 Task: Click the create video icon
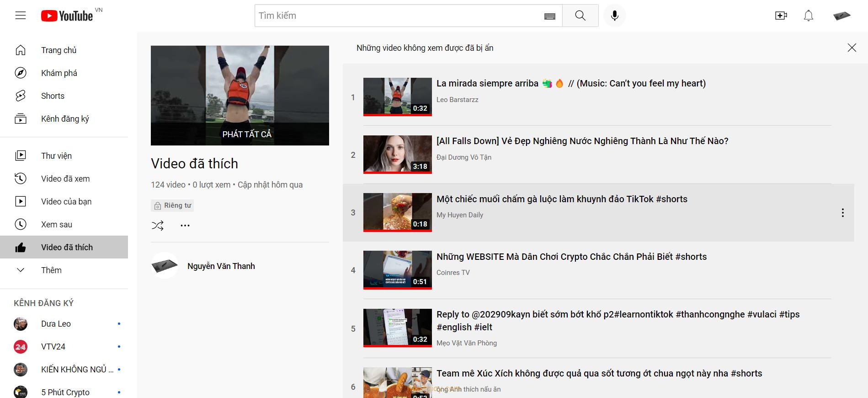click(x=781, y=16)
